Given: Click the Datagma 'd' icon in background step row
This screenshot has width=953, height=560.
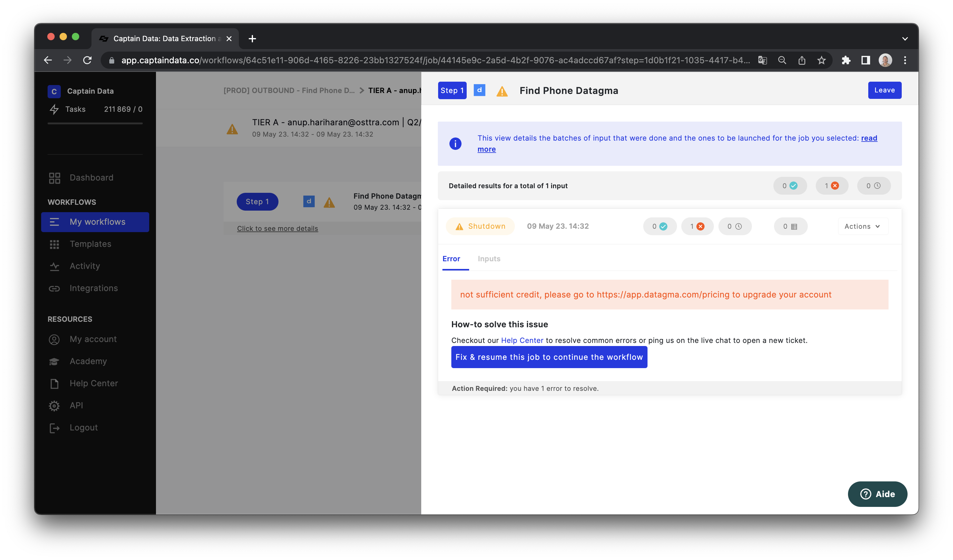Looking at the screenshot, I should (x=309, y=201).
